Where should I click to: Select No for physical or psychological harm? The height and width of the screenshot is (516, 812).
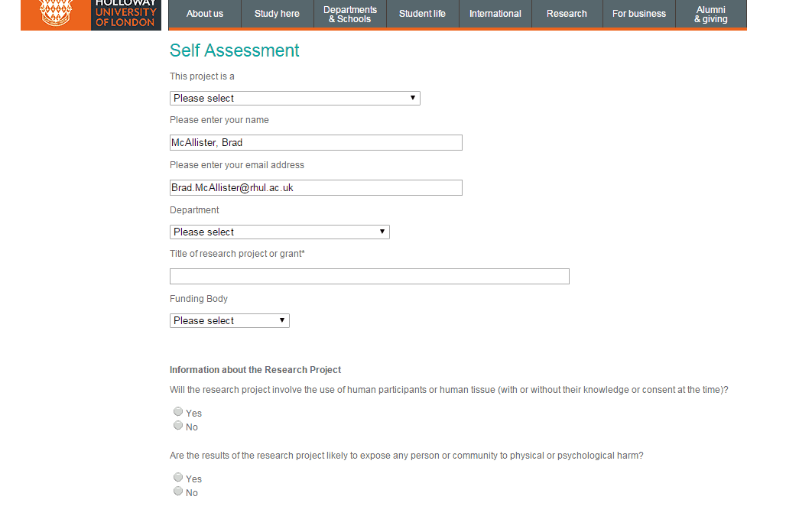pos(178,492)
